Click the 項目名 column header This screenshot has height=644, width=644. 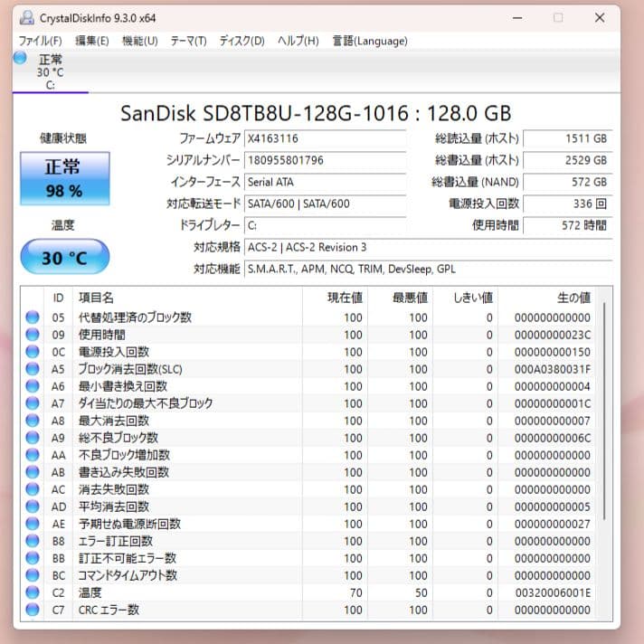187,298
